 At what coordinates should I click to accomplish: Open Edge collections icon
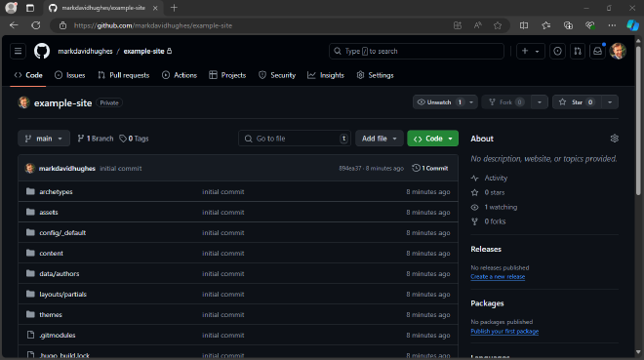568,25
